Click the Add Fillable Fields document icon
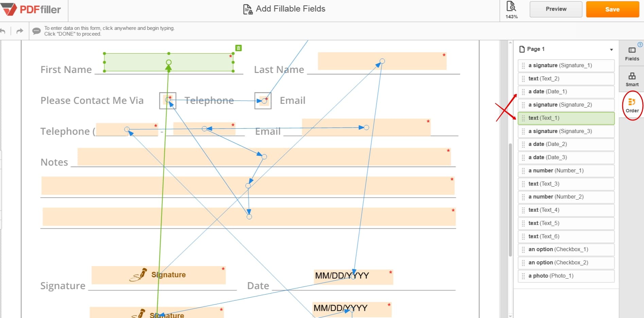644x318 pixels. (248, 9)
